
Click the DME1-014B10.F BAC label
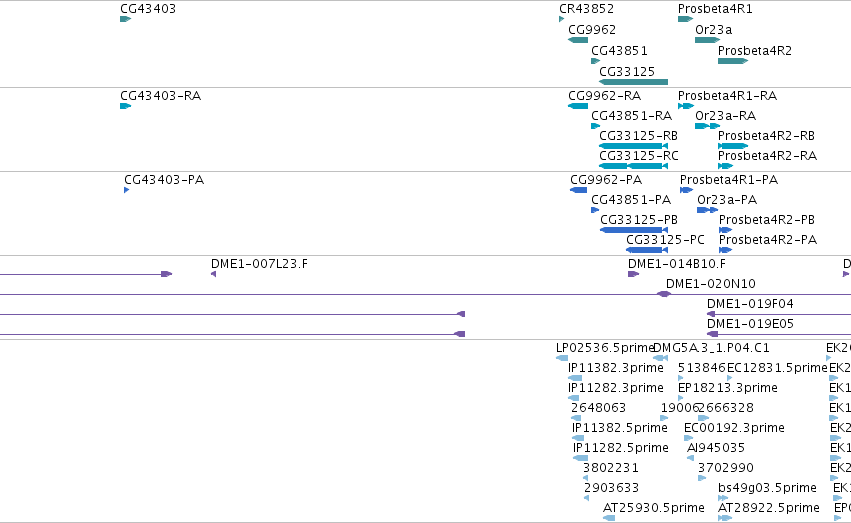pos(677,264)
